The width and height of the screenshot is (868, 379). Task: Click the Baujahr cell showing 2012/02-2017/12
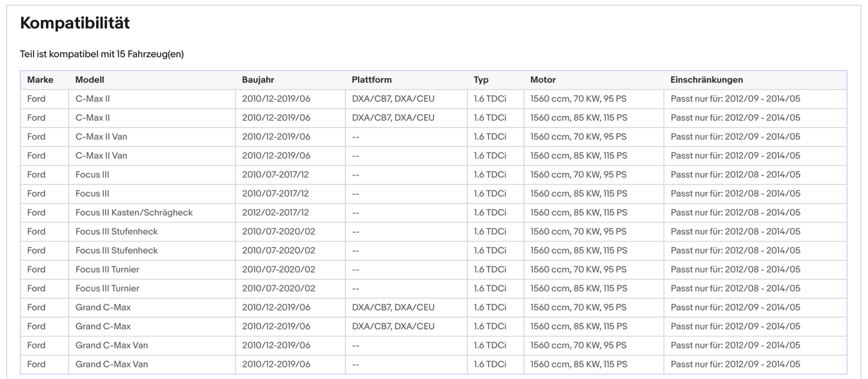click(x=275, y=213)
